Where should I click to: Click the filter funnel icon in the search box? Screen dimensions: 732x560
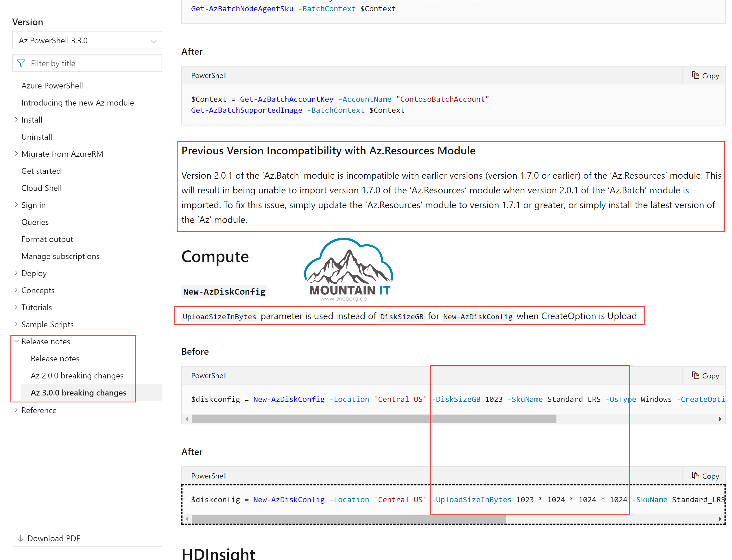click(21, 63)
